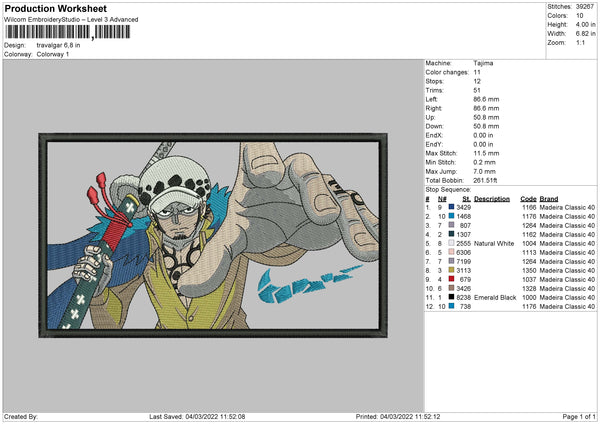Click thread code '1000' in stop sequence
This screenshot has height=424, width=600.
[529, 298]
